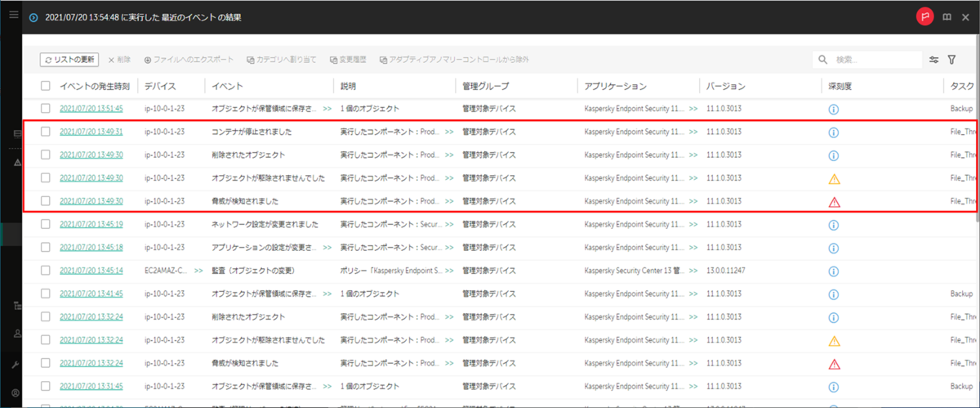Open the 2021/07/20 13:45:19 event link
Image resolution: width=980 pixels, height=408 pixels.
click(91, 224)
